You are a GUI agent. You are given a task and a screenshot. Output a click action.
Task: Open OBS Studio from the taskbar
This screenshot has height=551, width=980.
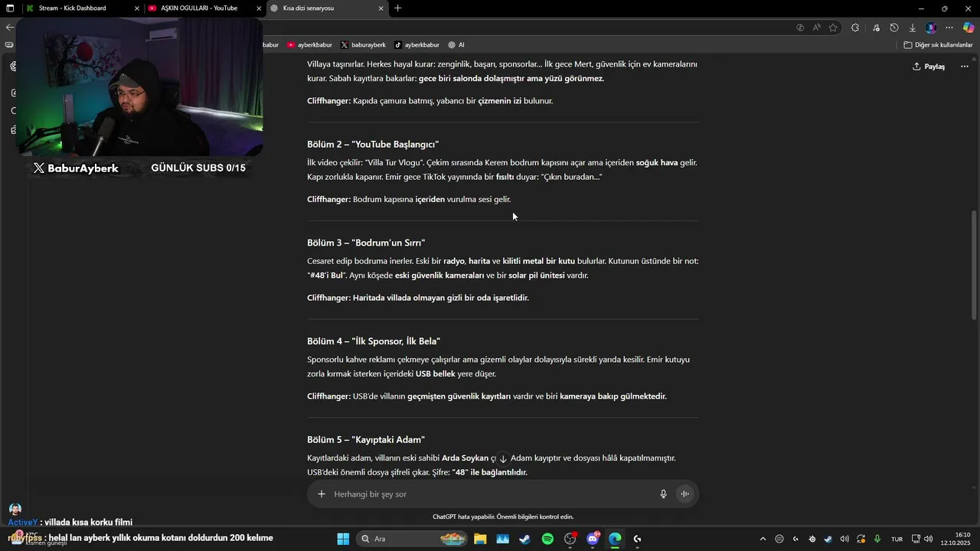[570, 539]
